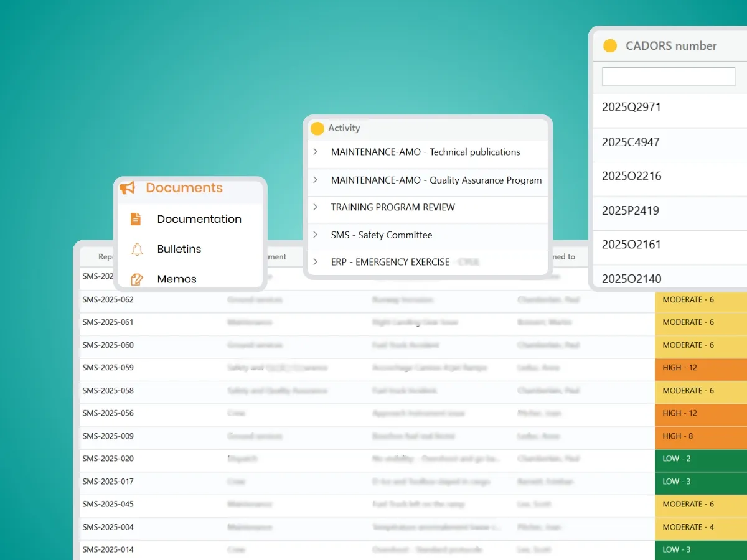The image size is (747, 560).
Task: Open report SMS-2025-062
Action: point(108,300)
